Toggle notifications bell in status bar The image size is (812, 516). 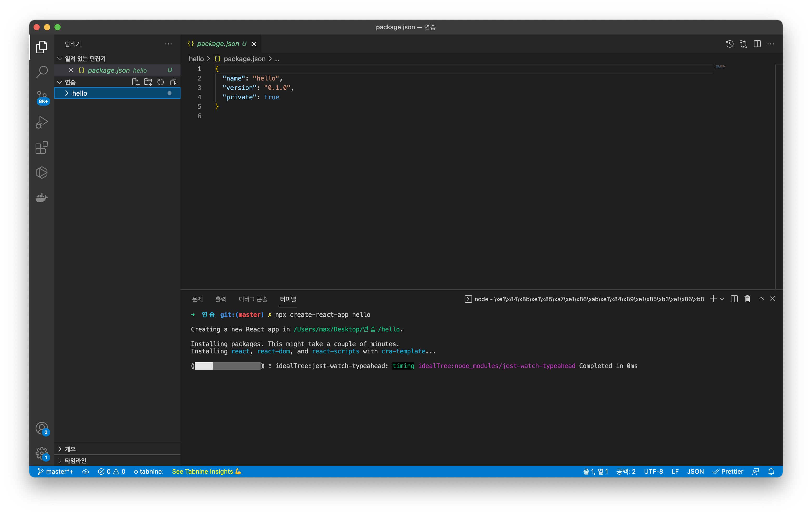(771, 472)
